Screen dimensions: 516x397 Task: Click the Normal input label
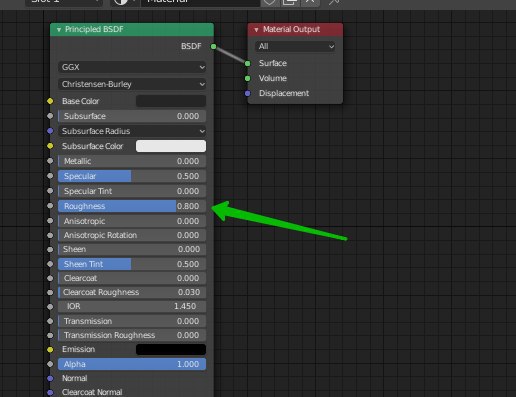tap(74, 378)
